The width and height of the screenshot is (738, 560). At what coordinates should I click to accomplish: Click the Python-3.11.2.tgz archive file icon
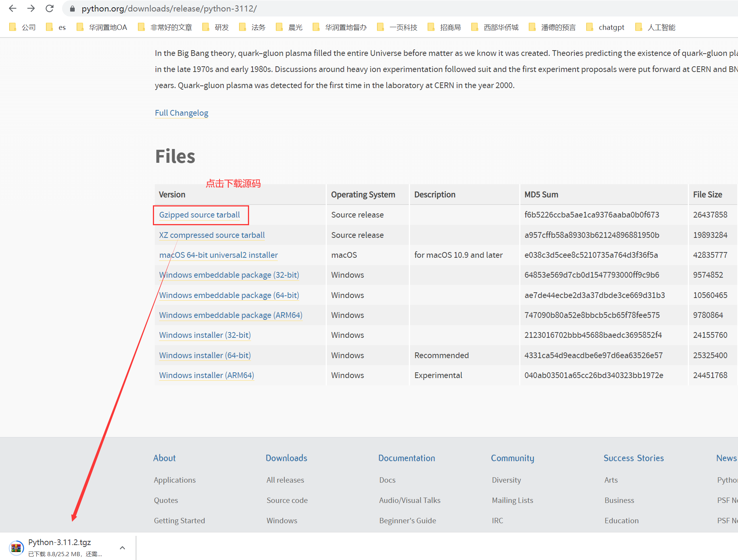tap(16, 548)
